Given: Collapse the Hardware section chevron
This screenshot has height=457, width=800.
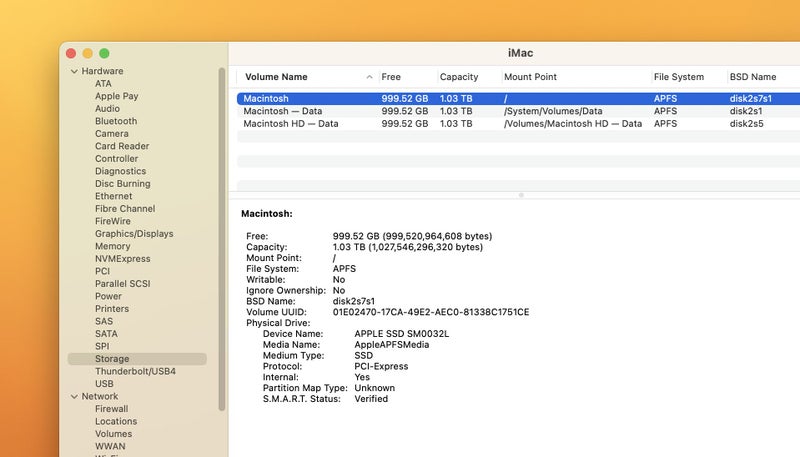Looking at the screenshot, I should click(x=74, y=71).
